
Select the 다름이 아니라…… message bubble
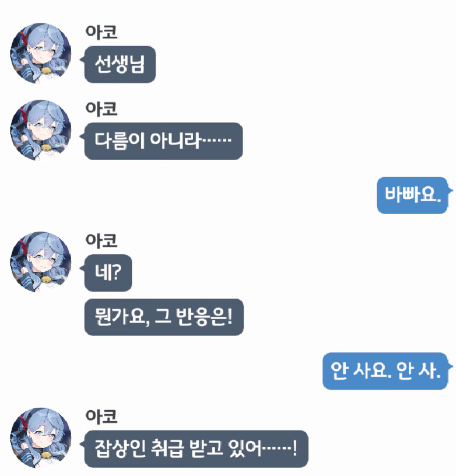point(163,141)
